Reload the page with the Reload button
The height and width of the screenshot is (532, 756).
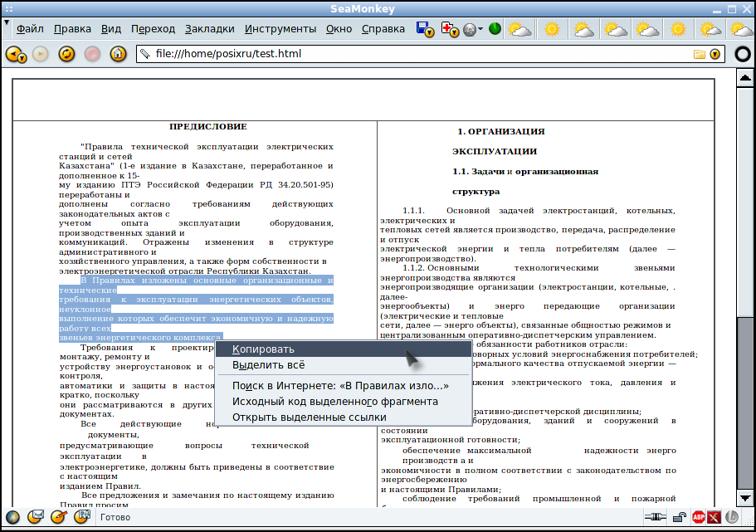point(66,54)
